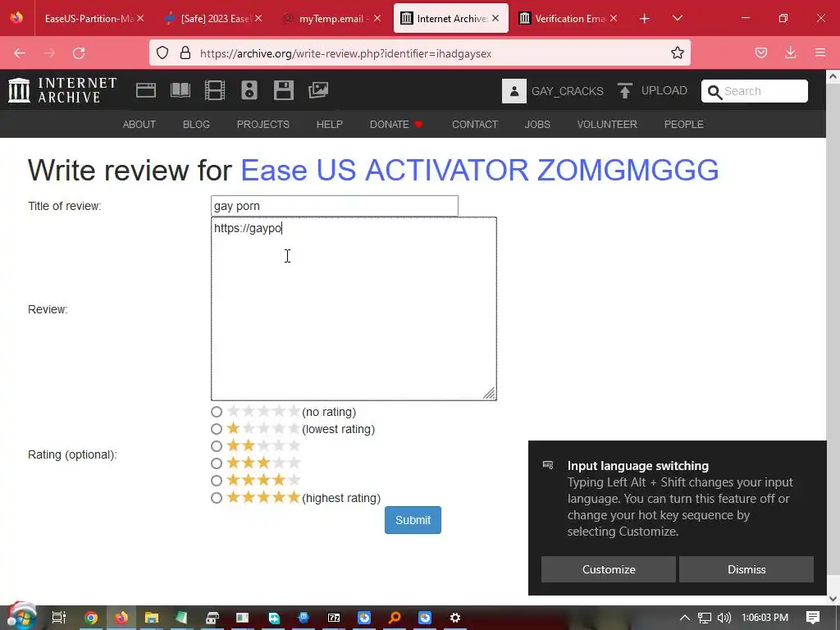Switch to the [Safe] 2023 Ease tab
This screenshot has height=630, width=840.
click(214, 18)
